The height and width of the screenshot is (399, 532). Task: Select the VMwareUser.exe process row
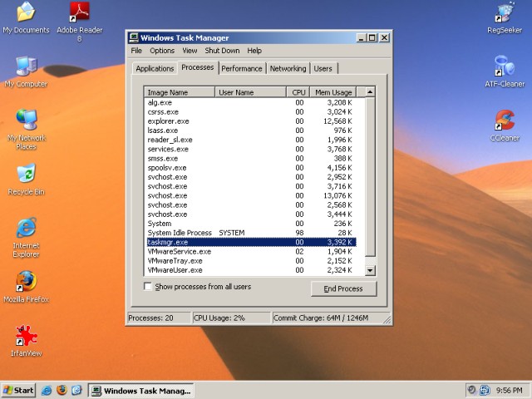pyautogui.click(x=250, y=270)
